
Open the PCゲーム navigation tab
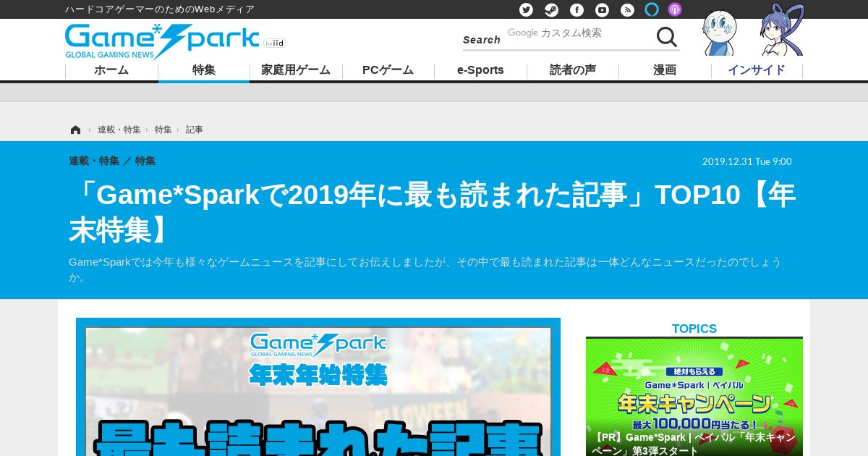coord(388,70)
